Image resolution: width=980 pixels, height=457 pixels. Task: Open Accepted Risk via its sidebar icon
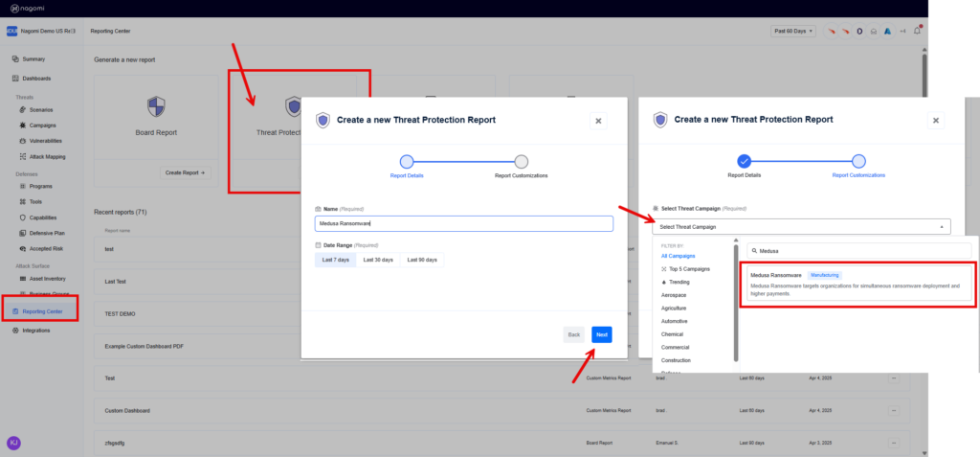point(23,248)
